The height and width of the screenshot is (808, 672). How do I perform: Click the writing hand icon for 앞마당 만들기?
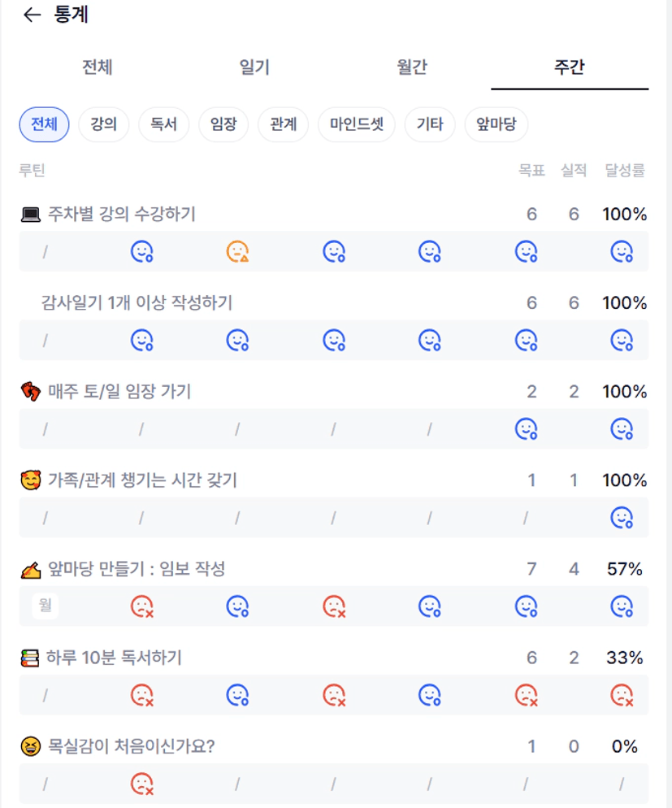30,570
